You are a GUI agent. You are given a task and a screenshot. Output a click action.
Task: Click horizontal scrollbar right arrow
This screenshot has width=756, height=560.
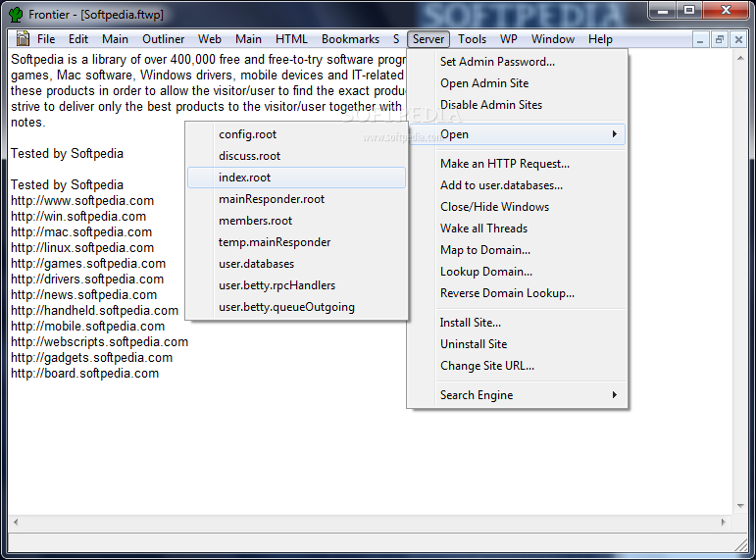[723, 522]
